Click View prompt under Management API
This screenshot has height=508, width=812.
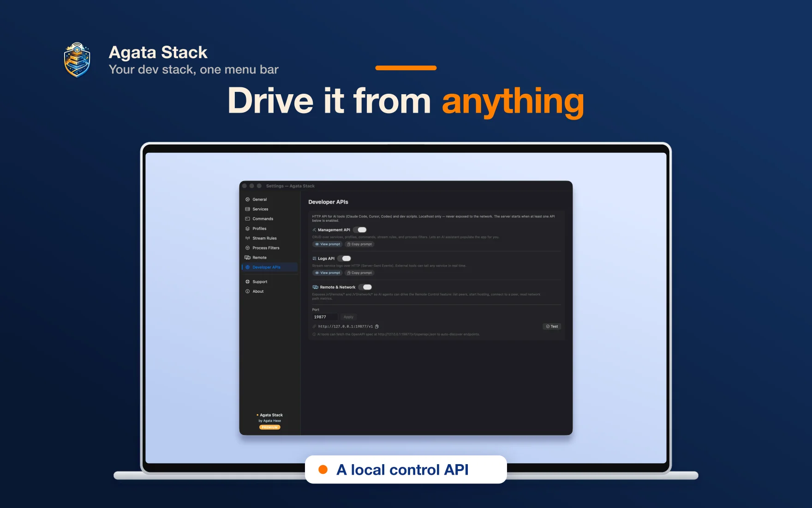click(328, 244)
